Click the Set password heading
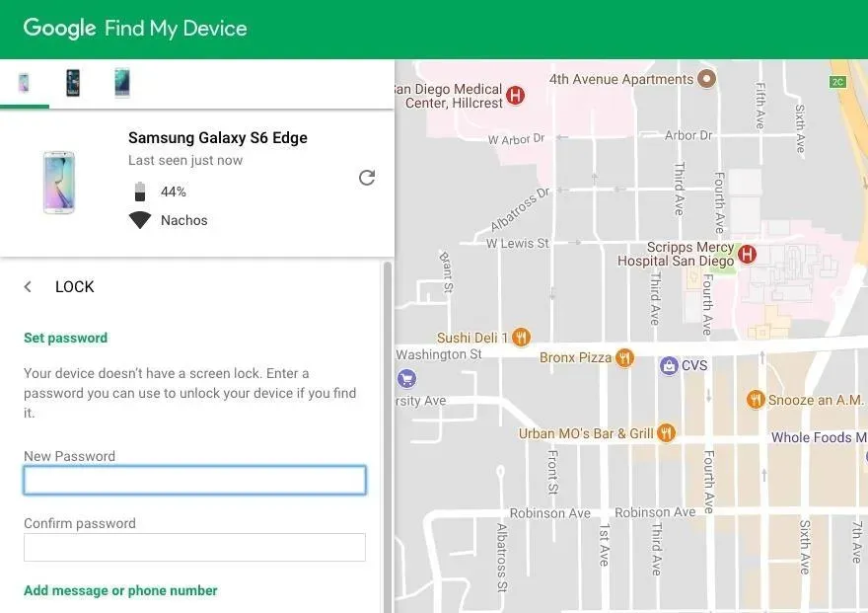 tap(65, 337)
